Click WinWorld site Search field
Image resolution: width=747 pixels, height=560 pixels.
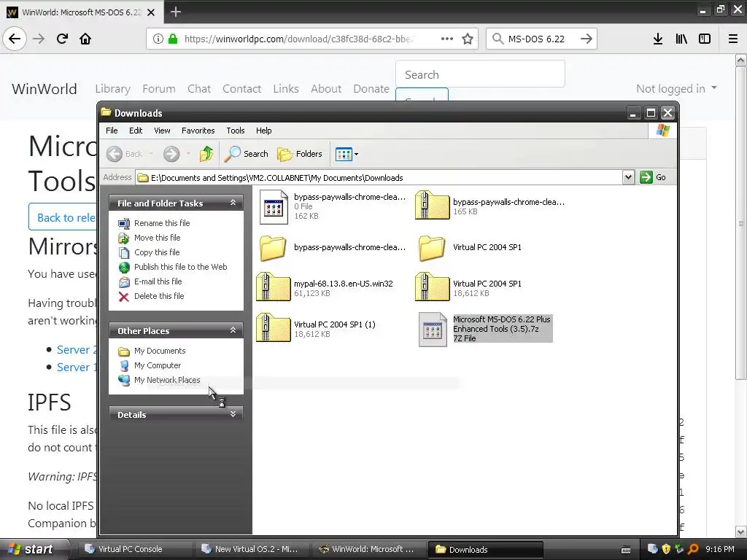point(480,74)
